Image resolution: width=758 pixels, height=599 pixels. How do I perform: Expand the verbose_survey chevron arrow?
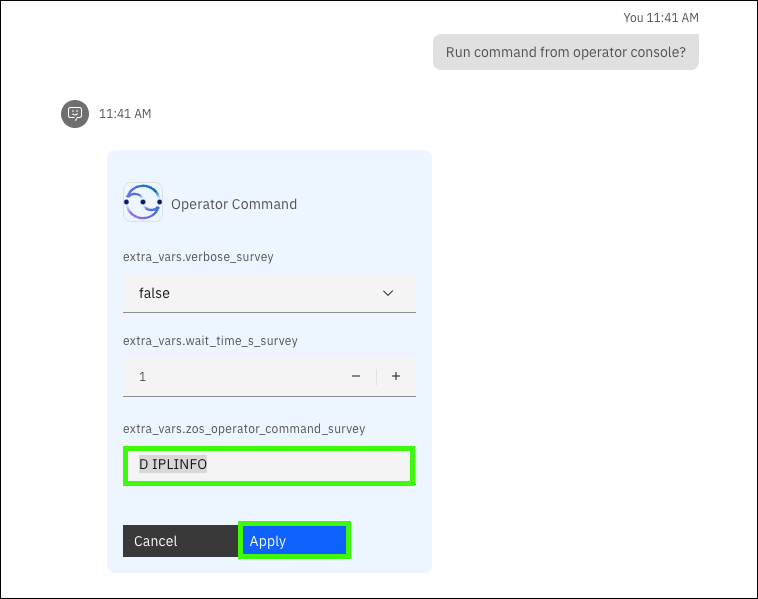click(x=389, y=293)
